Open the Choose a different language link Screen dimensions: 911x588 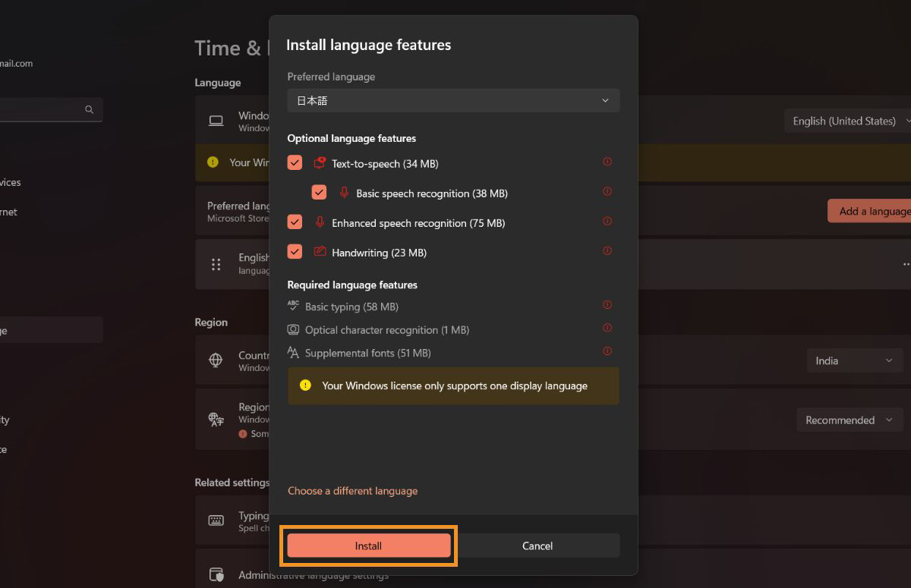[352, 490]
